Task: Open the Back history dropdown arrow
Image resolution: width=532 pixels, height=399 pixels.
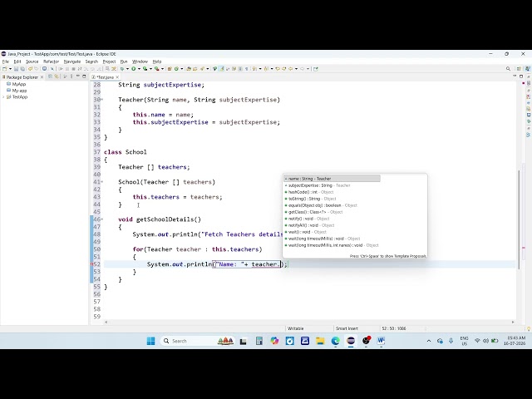Action: tap(297, 69)
